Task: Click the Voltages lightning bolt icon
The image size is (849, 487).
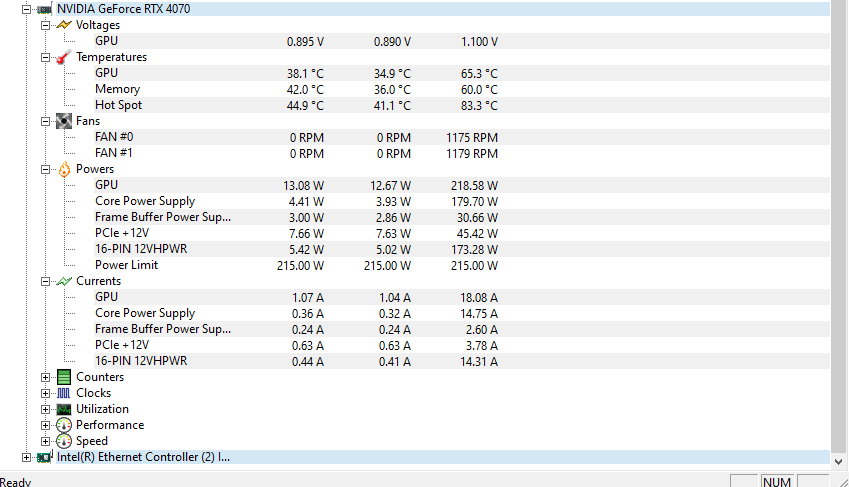Action: click(64, 25)
